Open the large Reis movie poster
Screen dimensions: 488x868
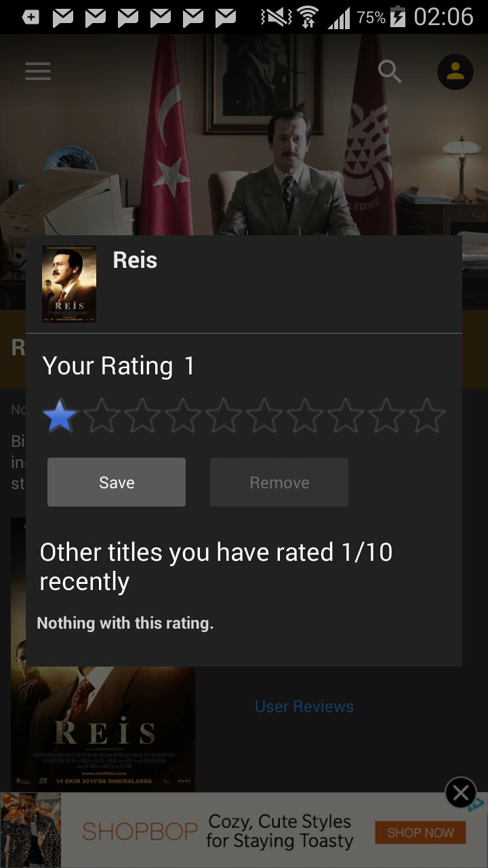click(103, 729)
